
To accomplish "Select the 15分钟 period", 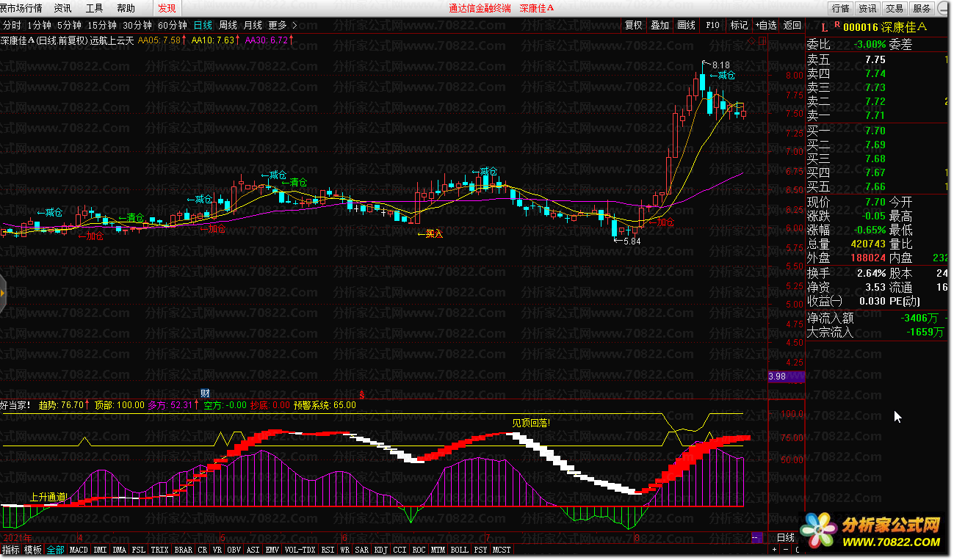I will 102,25.
